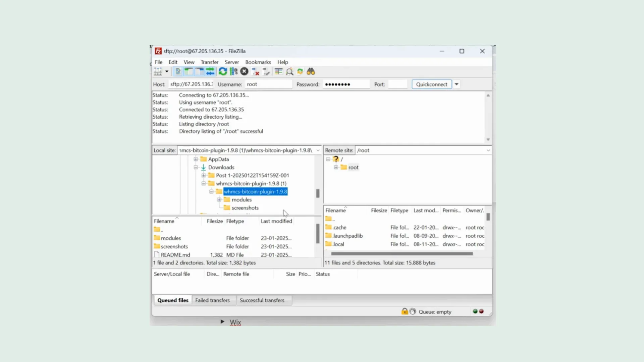644x362 pixels.
Task: Toggle transfer queue display icon
Action: [210, 71]
